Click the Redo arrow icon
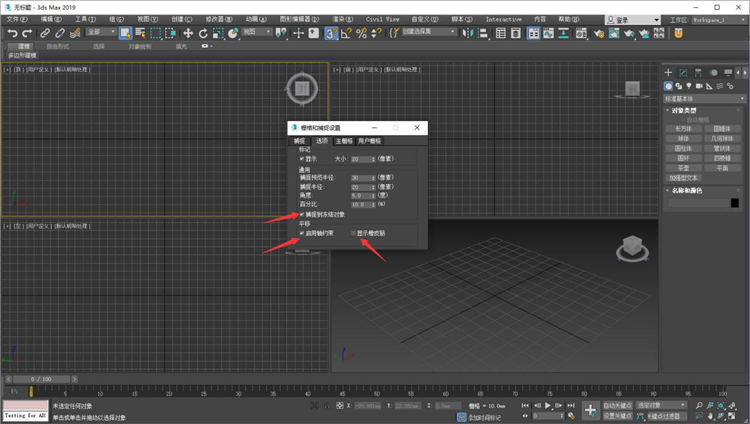The image size is (750, 424). tap(27, 33)
